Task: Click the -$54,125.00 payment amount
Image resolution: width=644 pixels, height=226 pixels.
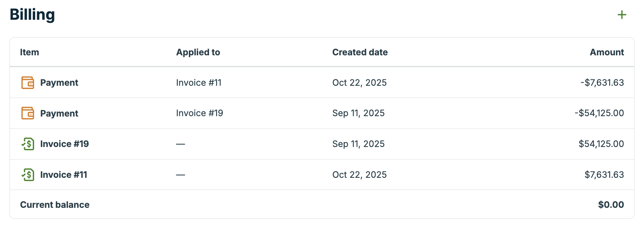Action: coord(599,113)
